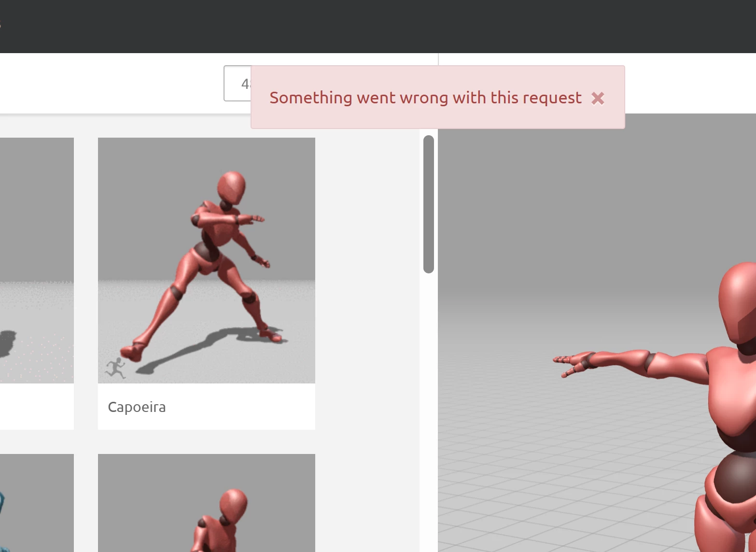756x552 pixels.
Task: Click the error message text
Action: 425,98
